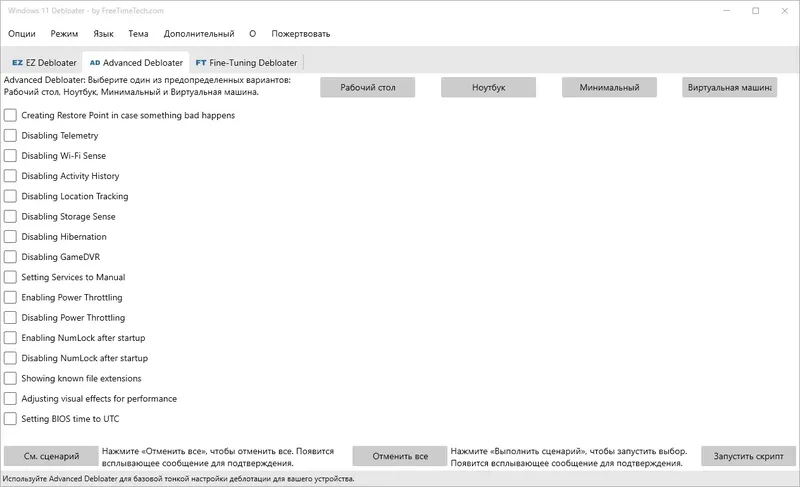Image resolution: width=800 pixels, height=487 pixels.
Task: Check Adjusting visual effects for performance
Action: 10,398
